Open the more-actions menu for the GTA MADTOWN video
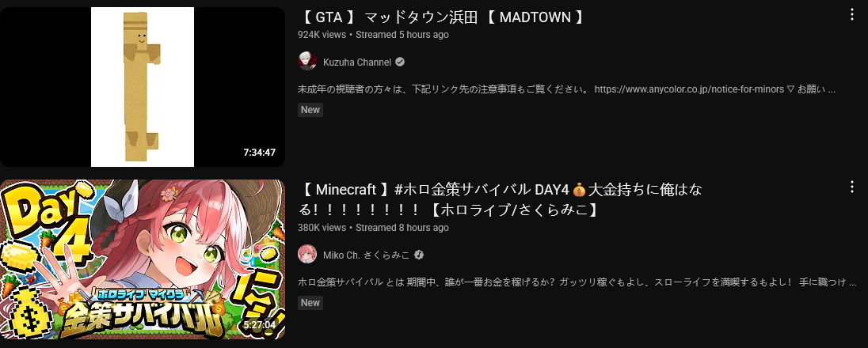868x348 pixels. (x=852, y=15)
